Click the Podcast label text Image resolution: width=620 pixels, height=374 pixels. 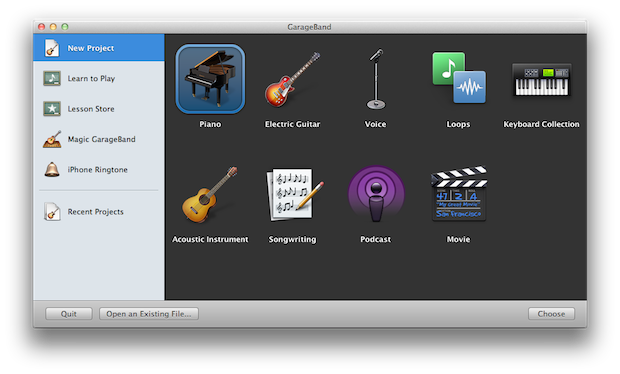376,239
